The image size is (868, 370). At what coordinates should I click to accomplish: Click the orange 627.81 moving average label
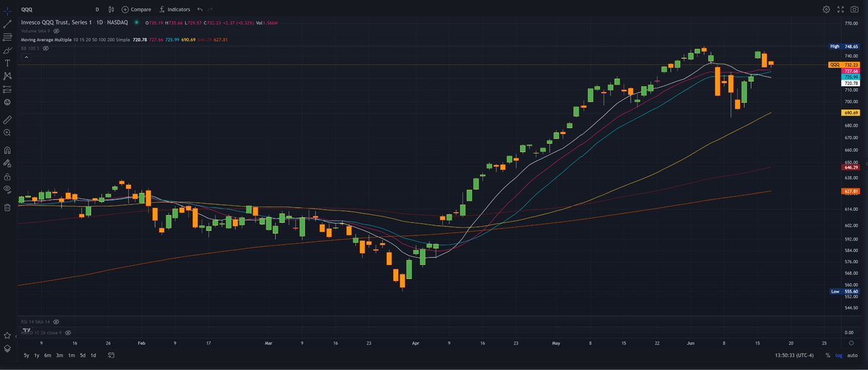[x=850, y=191]
